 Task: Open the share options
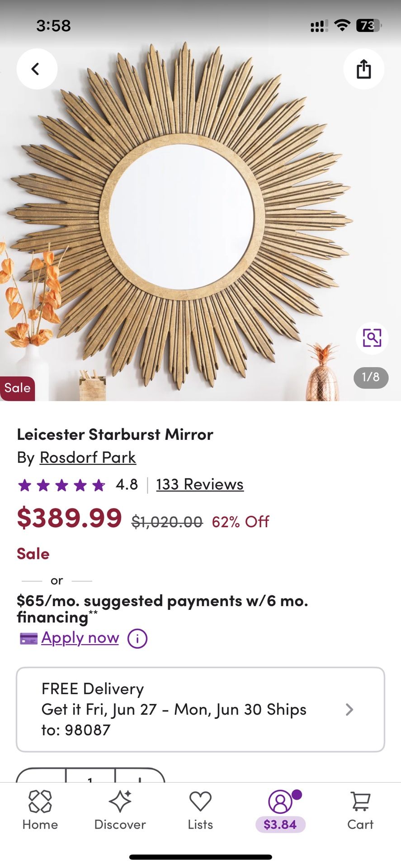[363, 69]
